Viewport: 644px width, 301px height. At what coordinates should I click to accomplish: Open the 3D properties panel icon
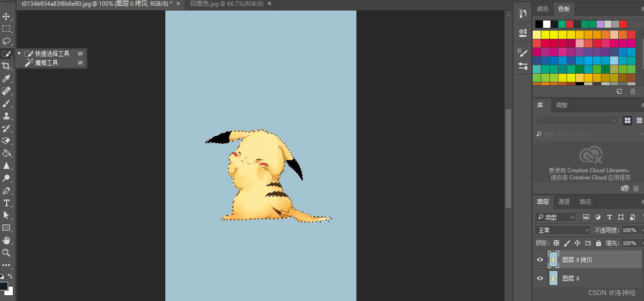point(523,32)
